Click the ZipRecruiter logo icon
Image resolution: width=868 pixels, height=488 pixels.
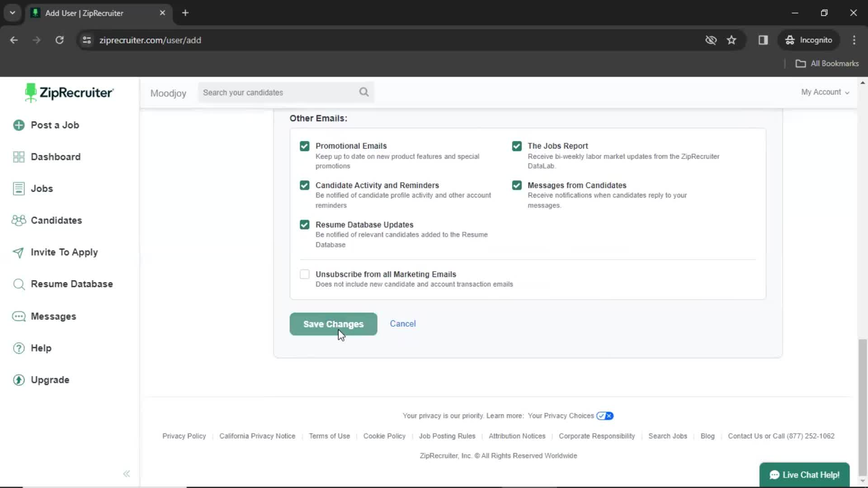point(30,92)
